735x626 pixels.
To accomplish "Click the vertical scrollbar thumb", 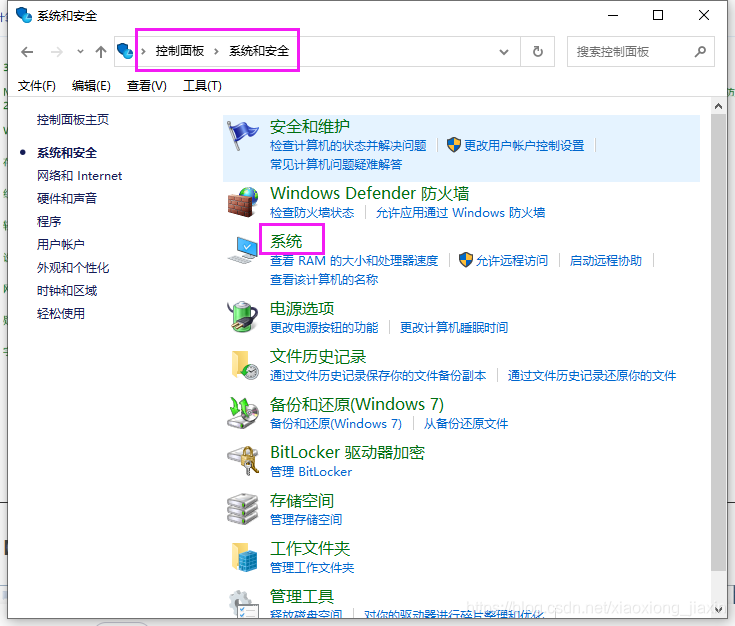I will point(718,342).
